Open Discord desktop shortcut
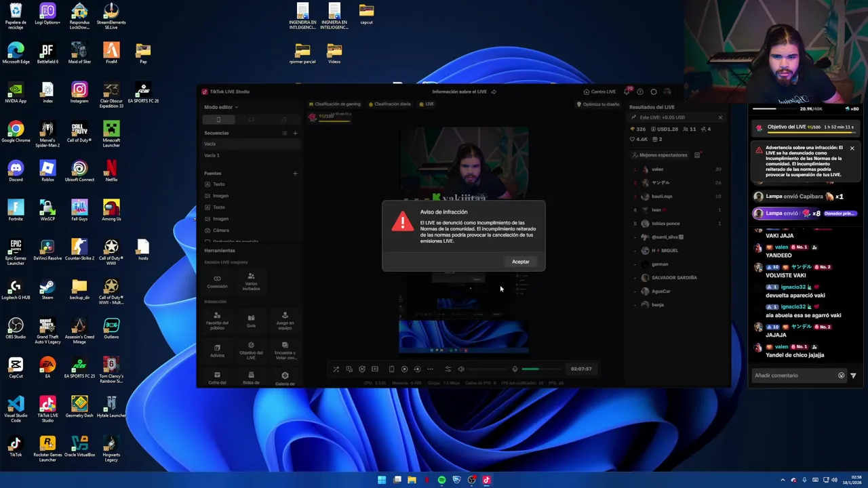868x488 pixels. click(16, 171)
